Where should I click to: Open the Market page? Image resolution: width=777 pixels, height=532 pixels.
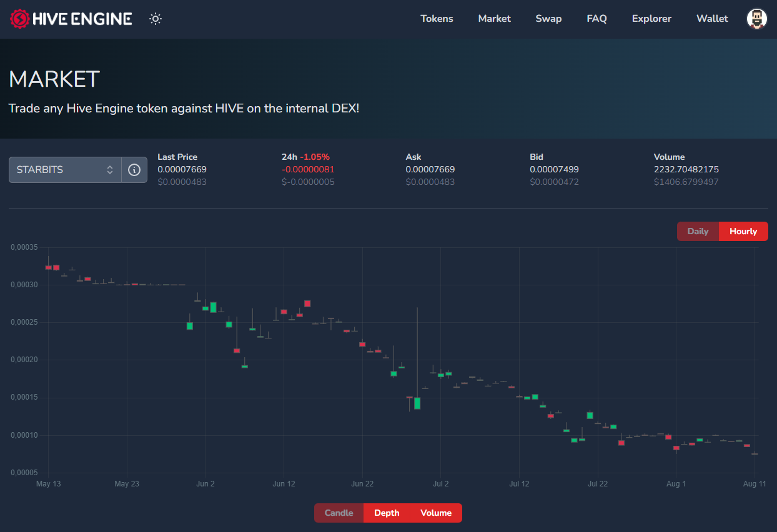point(494,19)
